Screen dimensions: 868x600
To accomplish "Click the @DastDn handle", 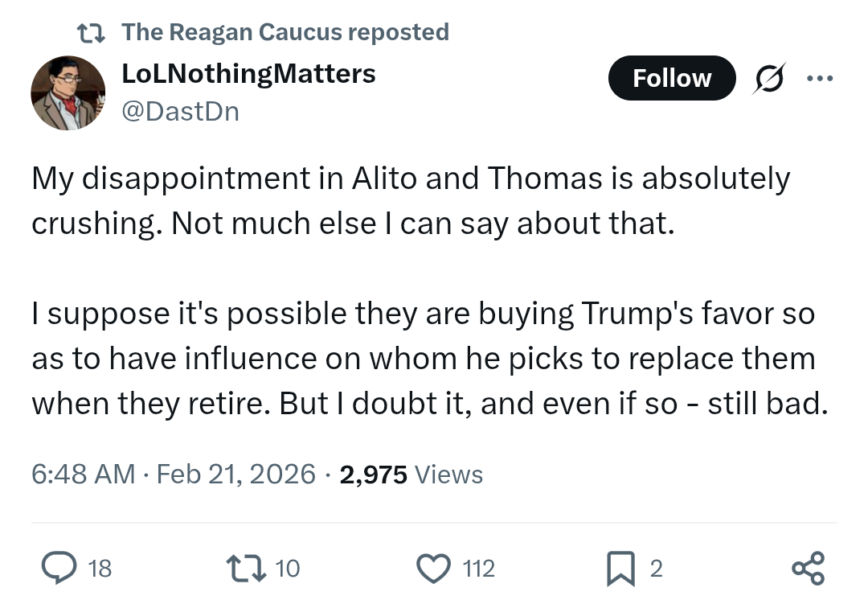I will 180,110.
